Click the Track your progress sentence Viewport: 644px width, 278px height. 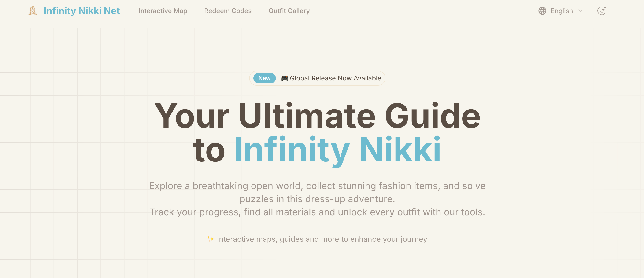point(317,212)
